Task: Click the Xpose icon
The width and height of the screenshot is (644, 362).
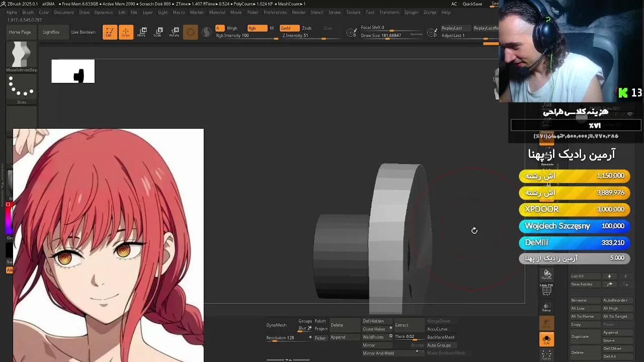Action: pyautogui.click(x=547, y=355)
